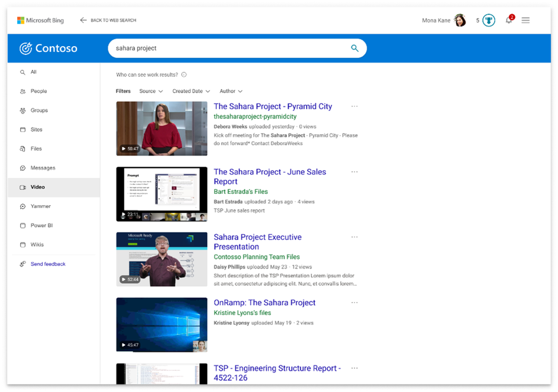Screen dimensions: 558x392
Task: Click the Microsoft Bing logo
Action: pos(40,20)
